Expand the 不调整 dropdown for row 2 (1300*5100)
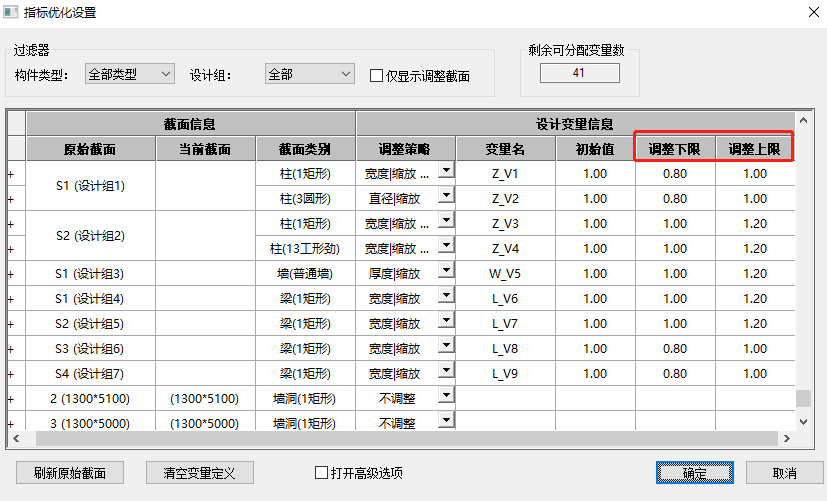 click(446, 396)
